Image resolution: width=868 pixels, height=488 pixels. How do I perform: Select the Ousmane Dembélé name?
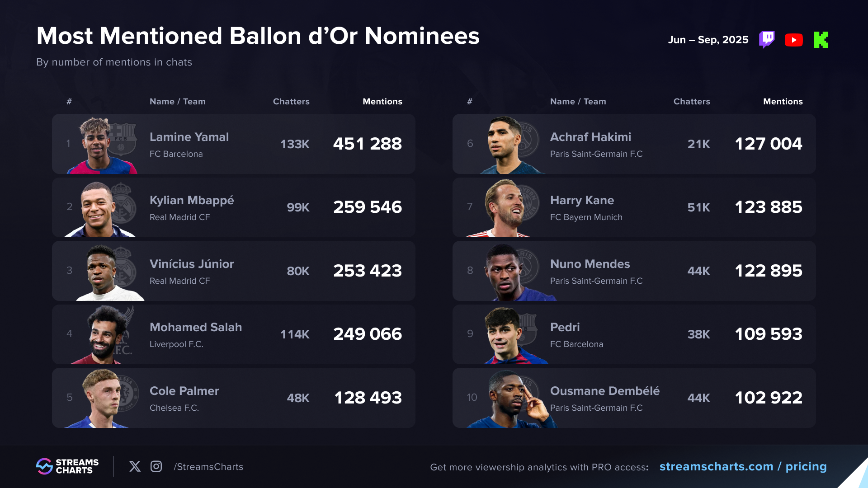click(604, 391)
